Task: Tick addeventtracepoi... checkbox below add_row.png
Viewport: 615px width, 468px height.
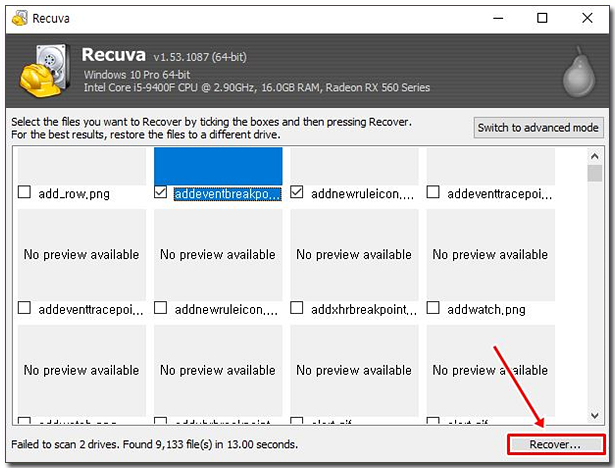Action: (x=24, y=308)
